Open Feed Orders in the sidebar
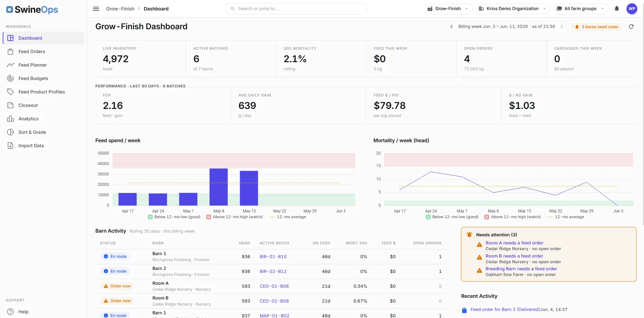 point(44,51)
